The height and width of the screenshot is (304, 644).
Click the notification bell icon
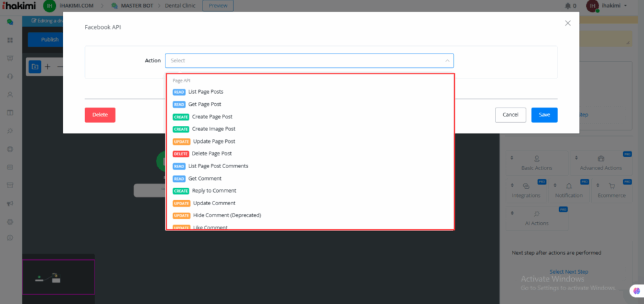[x=568, y=6]
